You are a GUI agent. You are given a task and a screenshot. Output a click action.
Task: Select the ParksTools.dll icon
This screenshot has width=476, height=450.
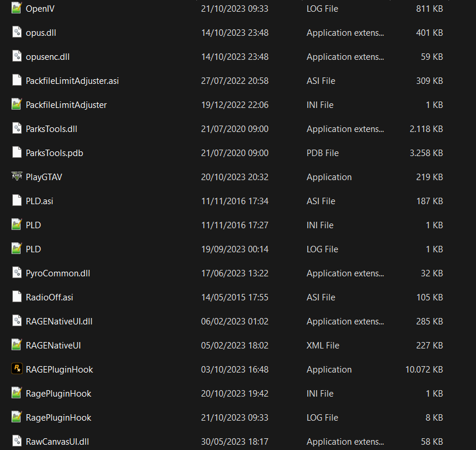[x=16, y=128]
